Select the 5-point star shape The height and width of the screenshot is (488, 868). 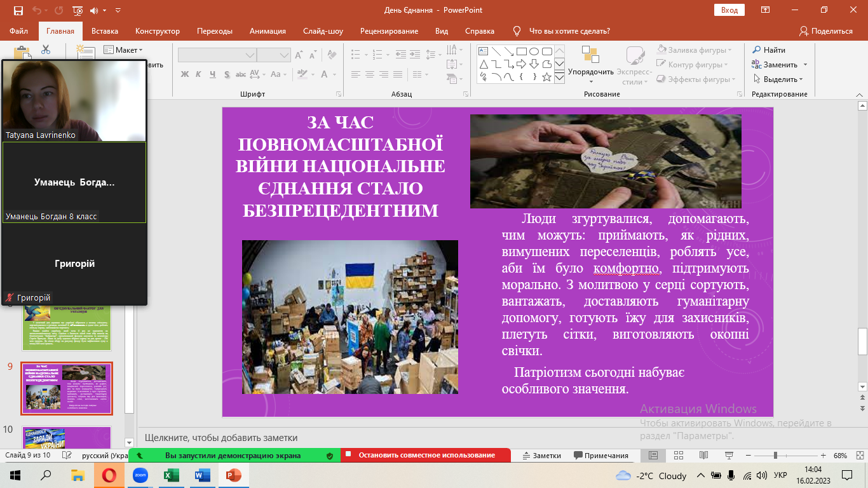547,77
